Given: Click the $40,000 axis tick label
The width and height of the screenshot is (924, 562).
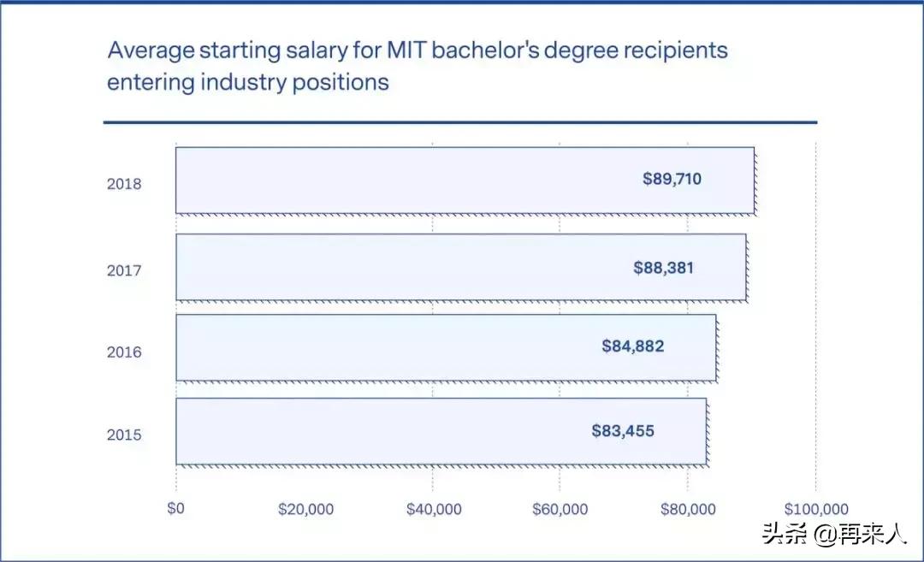Looking at the screenshot, I should (433, 510).
